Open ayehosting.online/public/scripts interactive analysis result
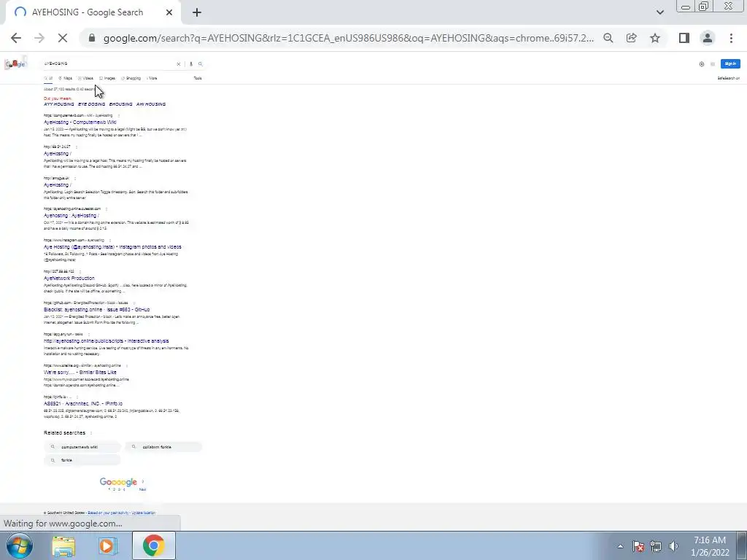 coord(107,341)
